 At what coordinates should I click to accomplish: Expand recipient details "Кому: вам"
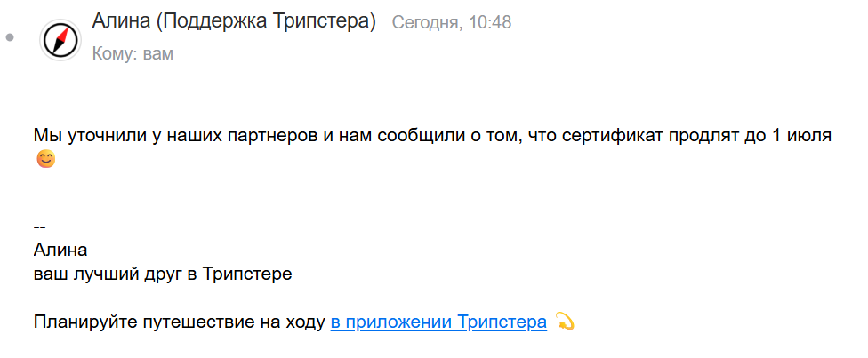(x=133, y=54)
